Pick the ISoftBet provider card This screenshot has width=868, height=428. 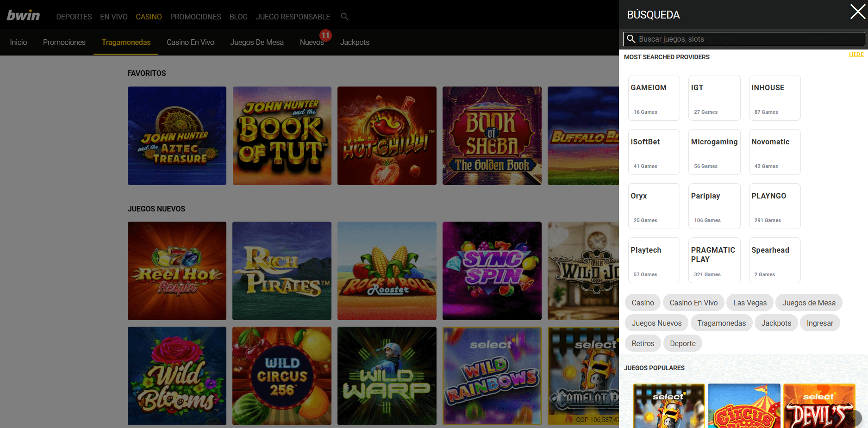tap(654, 152)
